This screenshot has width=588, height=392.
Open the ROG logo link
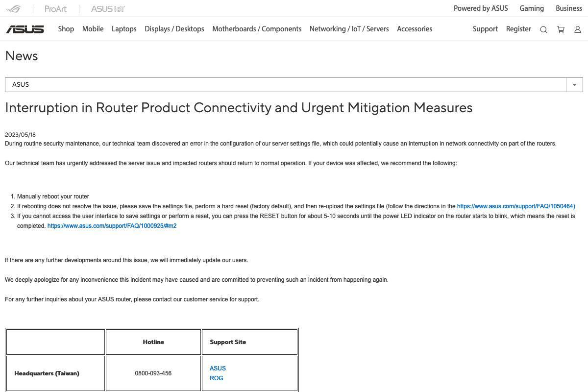[14, 9]
